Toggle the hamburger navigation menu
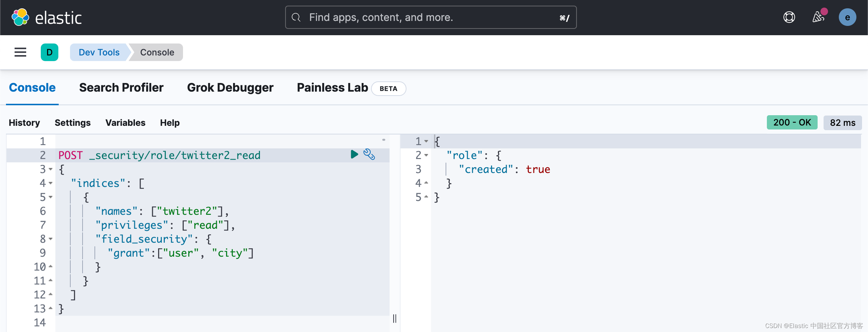 click(x=20, y=52)
